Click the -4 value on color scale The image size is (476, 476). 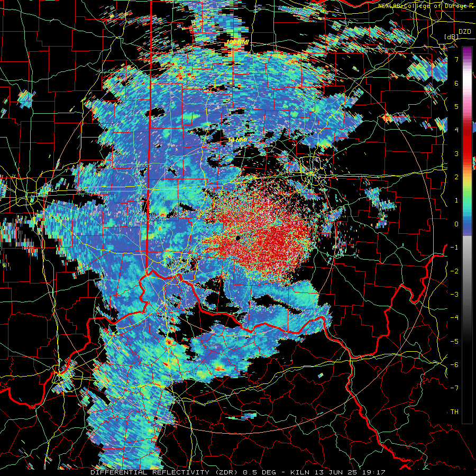[x=454, y=318]
